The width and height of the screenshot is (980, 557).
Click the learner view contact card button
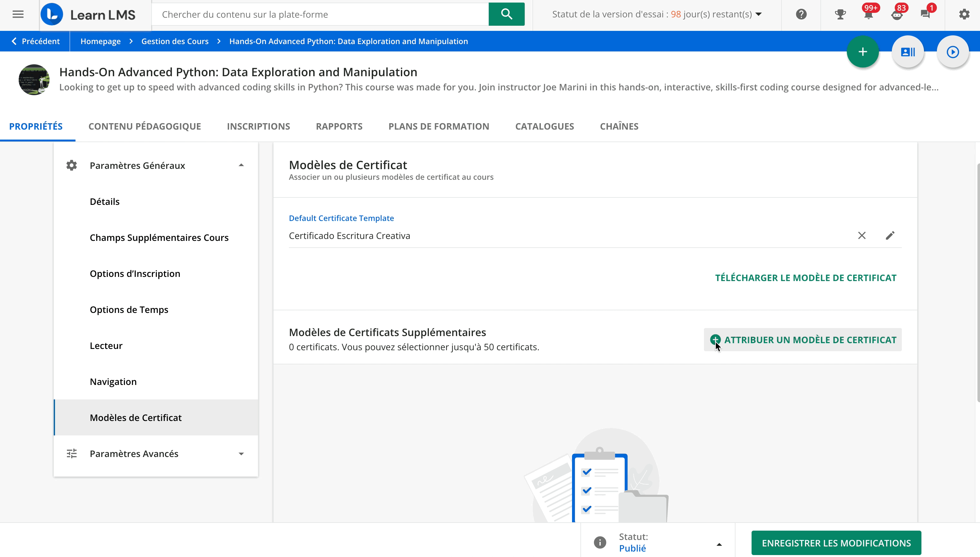[x=908, y=52]
